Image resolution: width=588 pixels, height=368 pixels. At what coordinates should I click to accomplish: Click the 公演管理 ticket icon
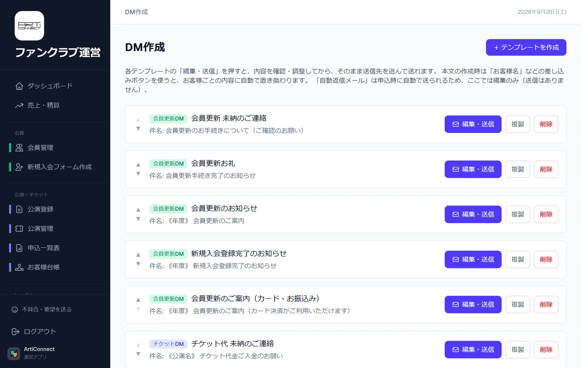point(19,229)
